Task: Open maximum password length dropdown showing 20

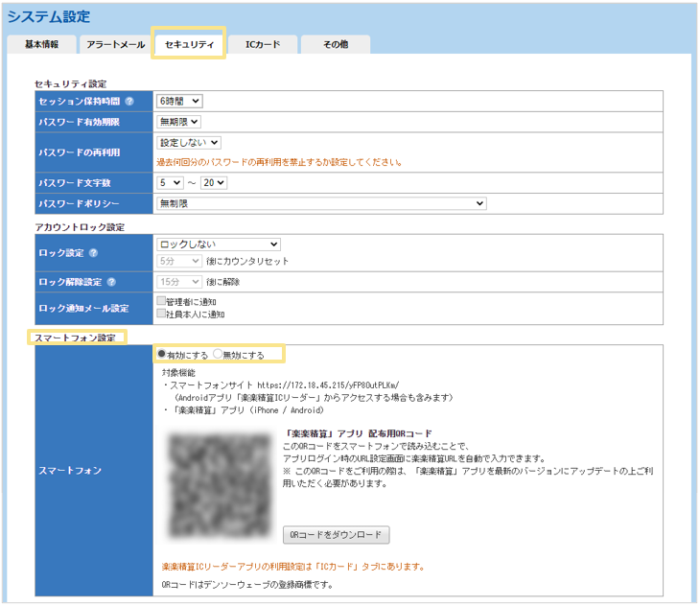Action: pos(214,182)
